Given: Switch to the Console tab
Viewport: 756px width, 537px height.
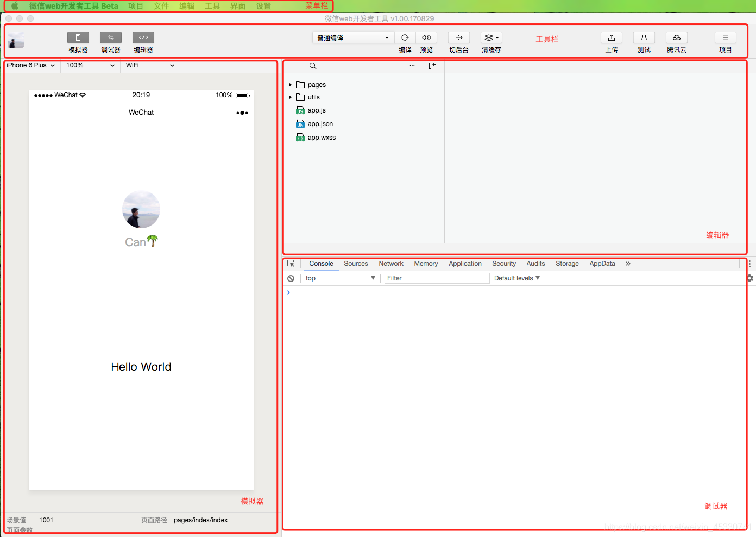Looking at the screenshot, I should point(321,264).
